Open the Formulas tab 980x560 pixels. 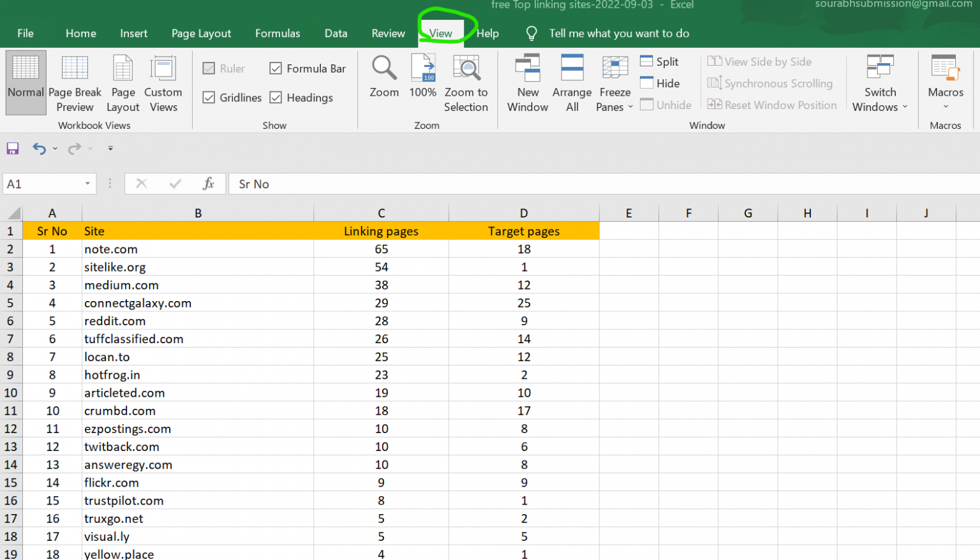coord(278,33)
